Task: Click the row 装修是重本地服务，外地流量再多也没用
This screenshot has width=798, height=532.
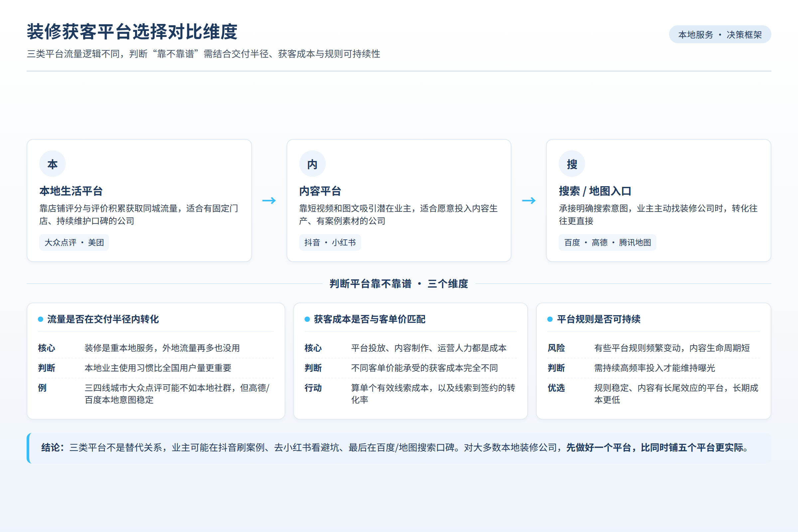Action: pyautogui.click(x=162, y=348)
